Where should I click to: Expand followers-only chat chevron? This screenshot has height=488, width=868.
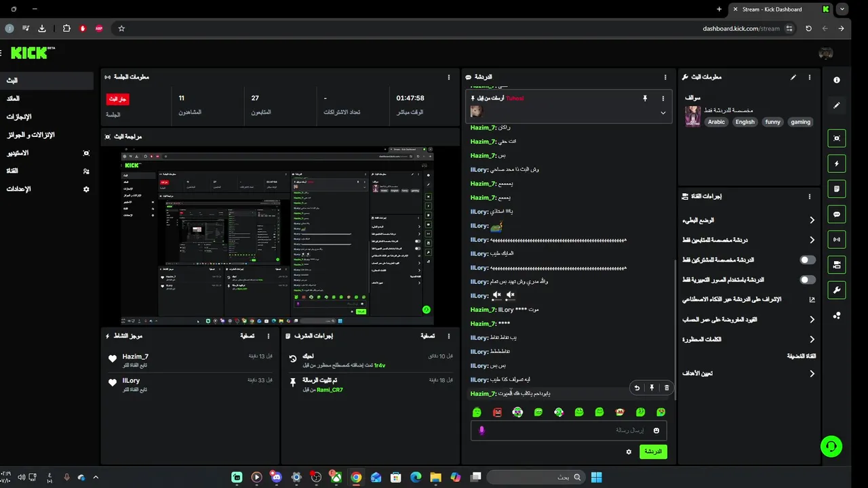click(x=812, y=240)
